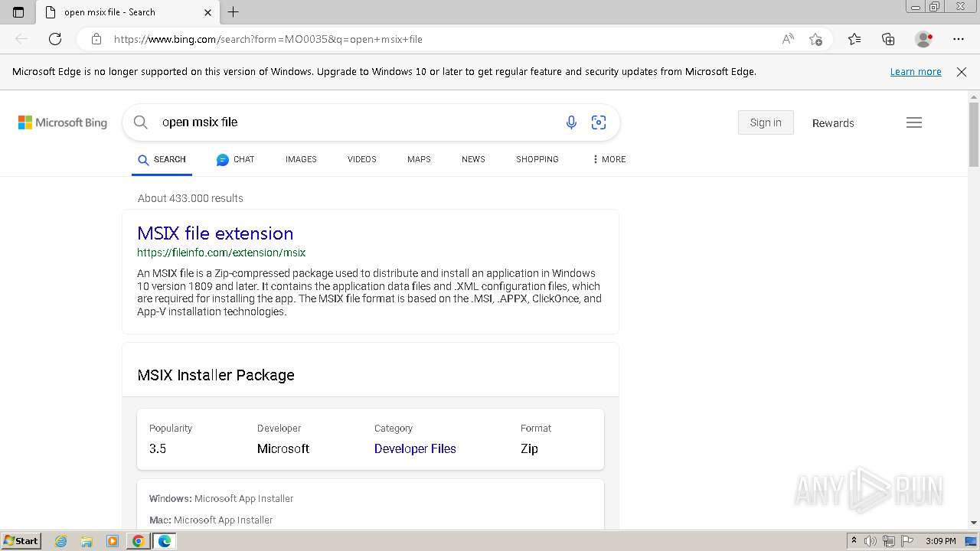Launch Google Chrome from taskbar
This screenshot has width=980, height=551.
pos(138,541)
